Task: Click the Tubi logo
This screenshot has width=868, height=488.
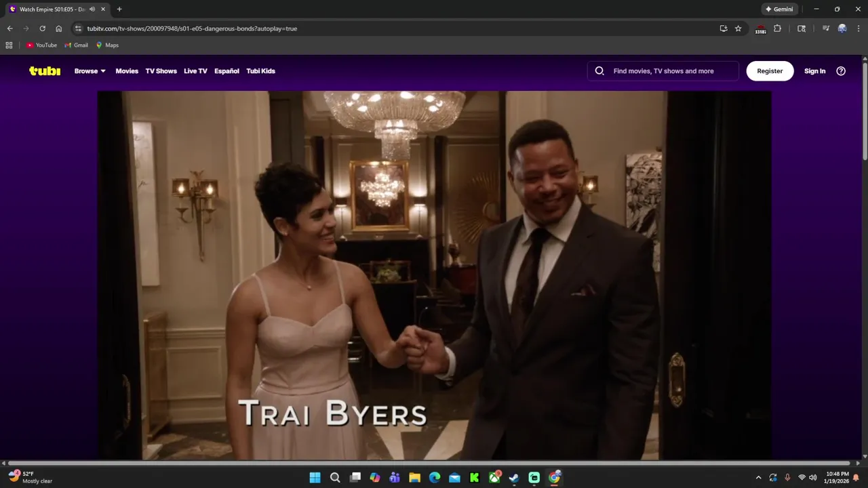Action: pyautogui.click(x=45, y=70)
